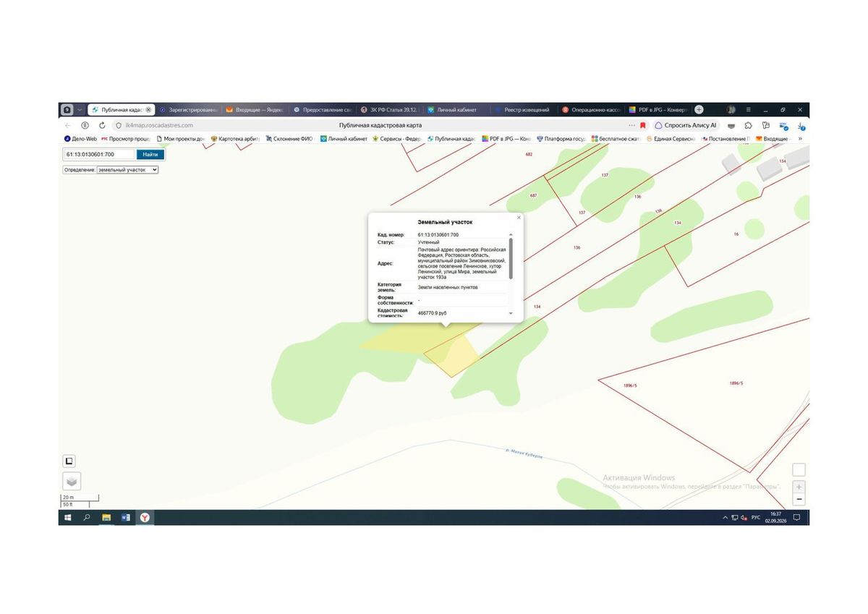Image resolution: width=868 pixels, height=614 pixels.
Task: Open 'Картотека арбитр' bookmark
Action: point(235,139)
